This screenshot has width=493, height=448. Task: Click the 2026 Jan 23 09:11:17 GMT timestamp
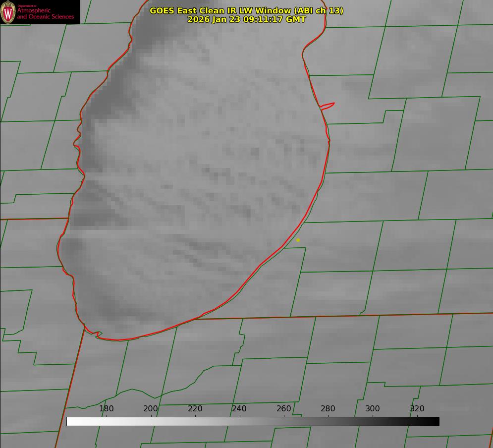(x=247, y=19)
